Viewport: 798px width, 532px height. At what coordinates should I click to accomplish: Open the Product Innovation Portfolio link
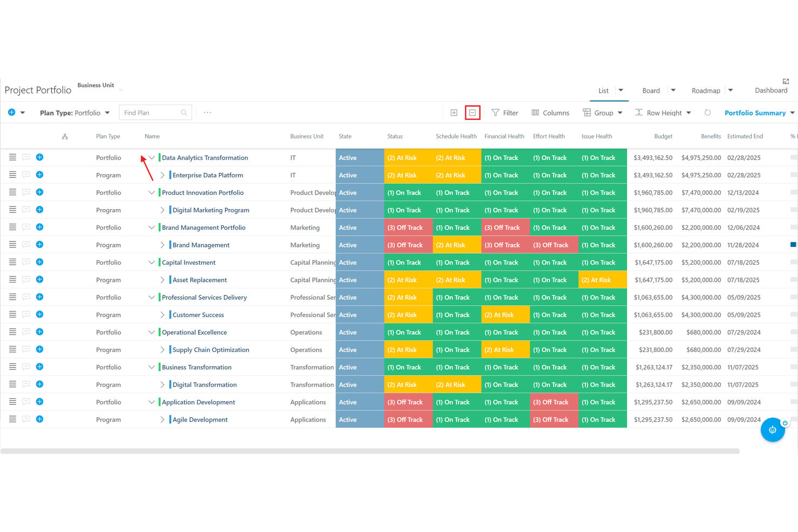point(203,192)
